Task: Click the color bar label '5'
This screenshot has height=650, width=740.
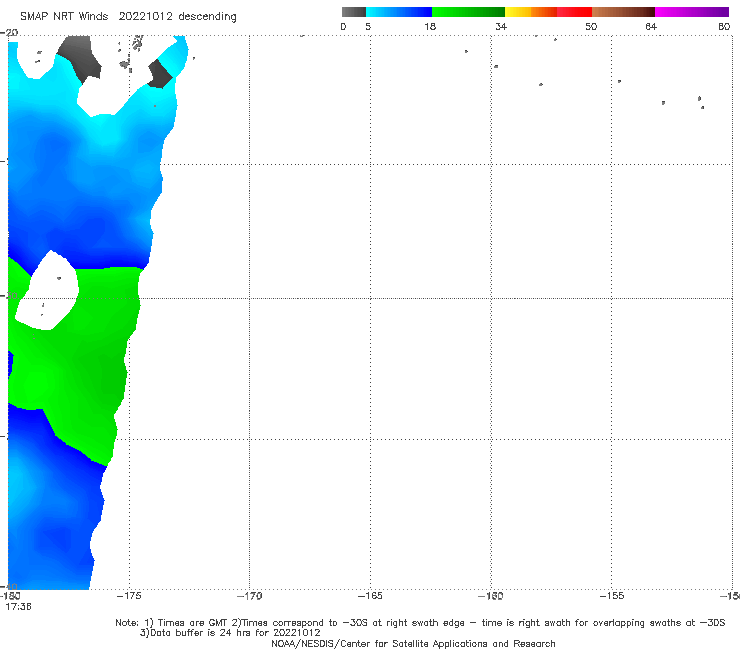Action: click(x=368, y=27)
